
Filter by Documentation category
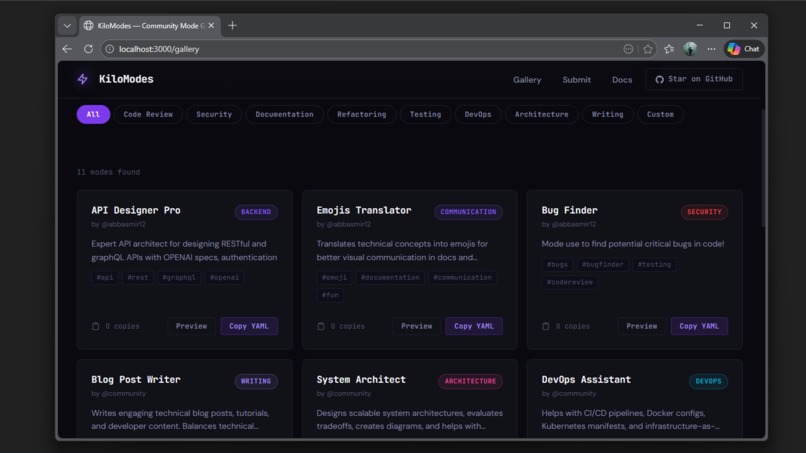click(284, 114)
